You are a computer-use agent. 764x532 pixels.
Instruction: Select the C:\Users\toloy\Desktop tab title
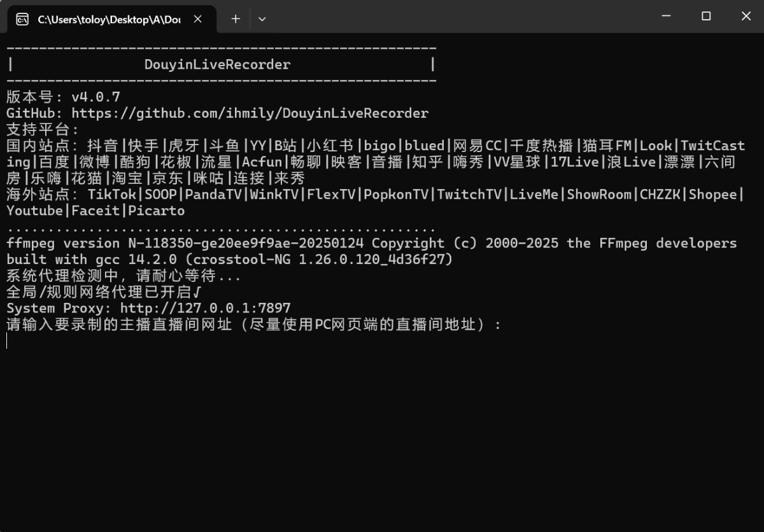108,19
